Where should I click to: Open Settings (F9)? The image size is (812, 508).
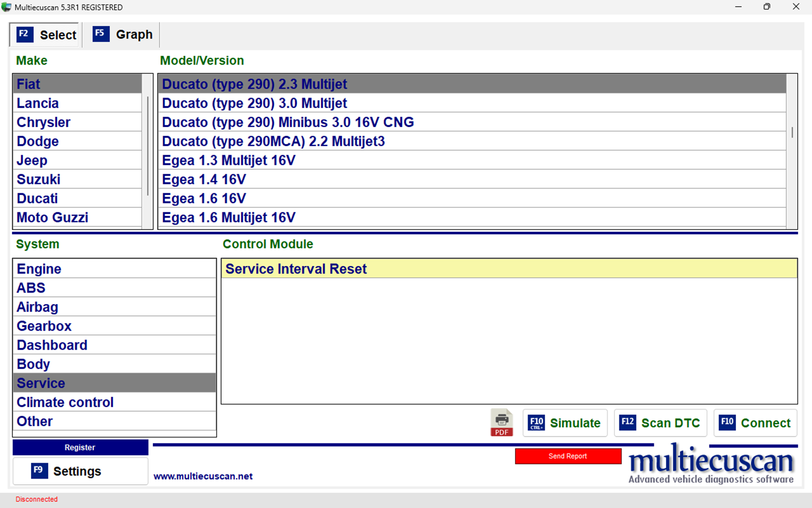pyautogui.click(x=80, y=471)
